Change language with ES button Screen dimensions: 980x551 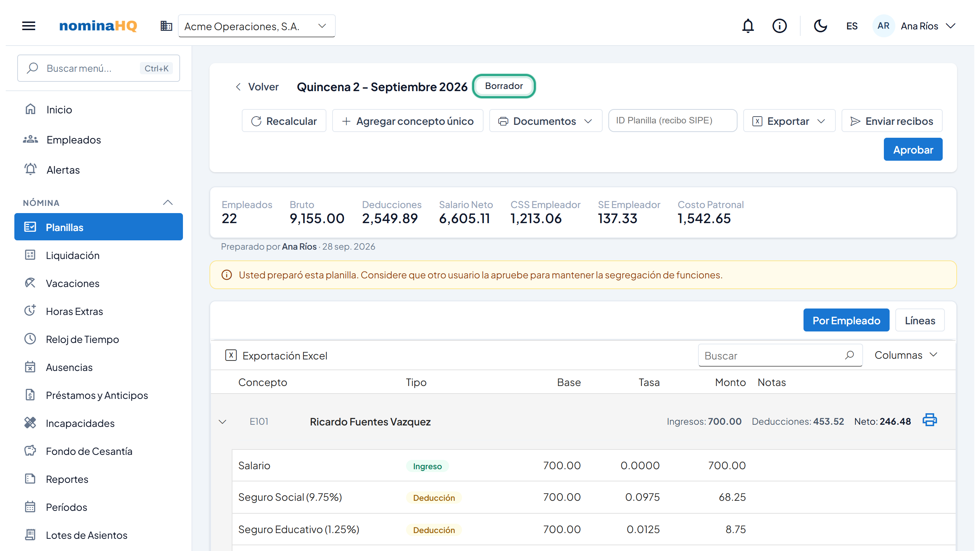point(852,26)
